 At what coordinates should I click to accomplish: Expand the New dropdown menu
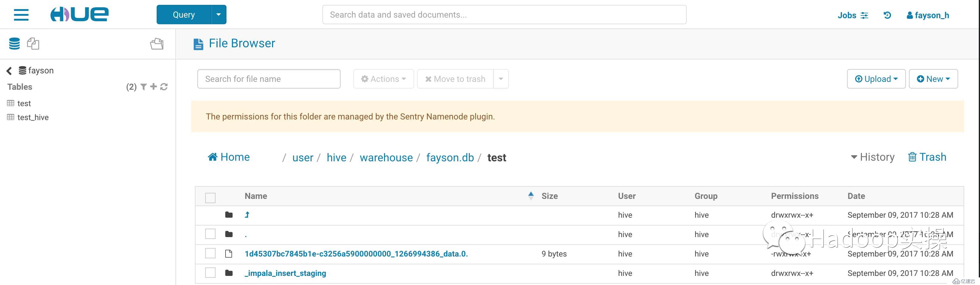click(933, 79)
